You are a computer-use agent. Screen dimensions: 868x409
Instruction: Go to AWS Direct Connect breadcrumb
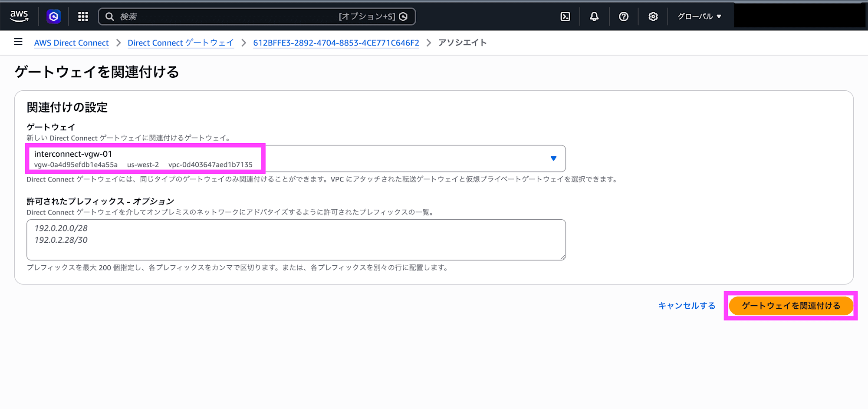click(x=71, y=43)
